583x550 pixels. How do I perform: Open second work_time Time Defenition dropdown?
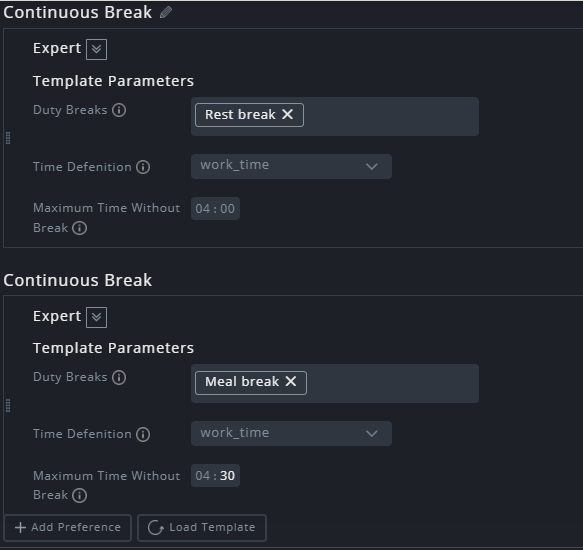[x=291, y=433]
